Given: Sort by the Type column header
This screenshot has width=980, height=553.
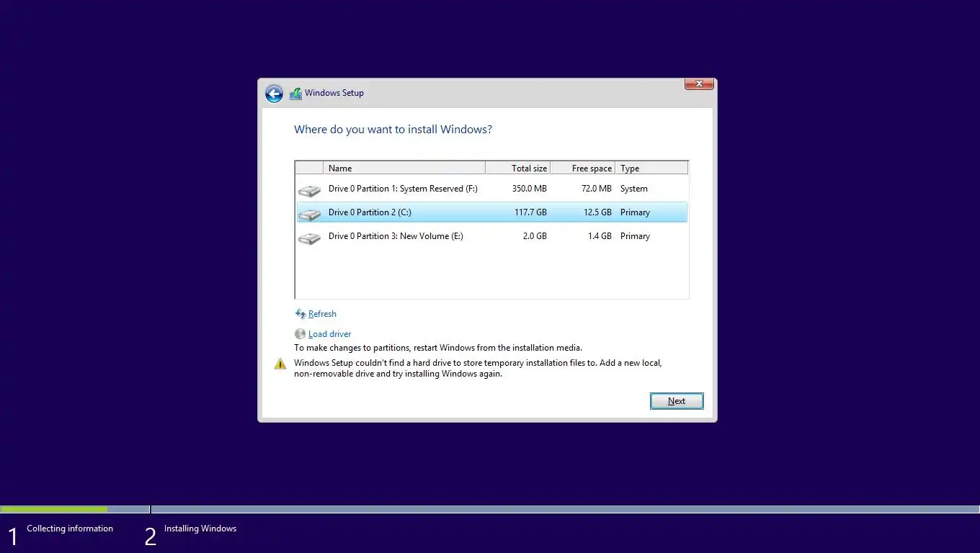Looking at the screenshot, I should coord(651,168).
